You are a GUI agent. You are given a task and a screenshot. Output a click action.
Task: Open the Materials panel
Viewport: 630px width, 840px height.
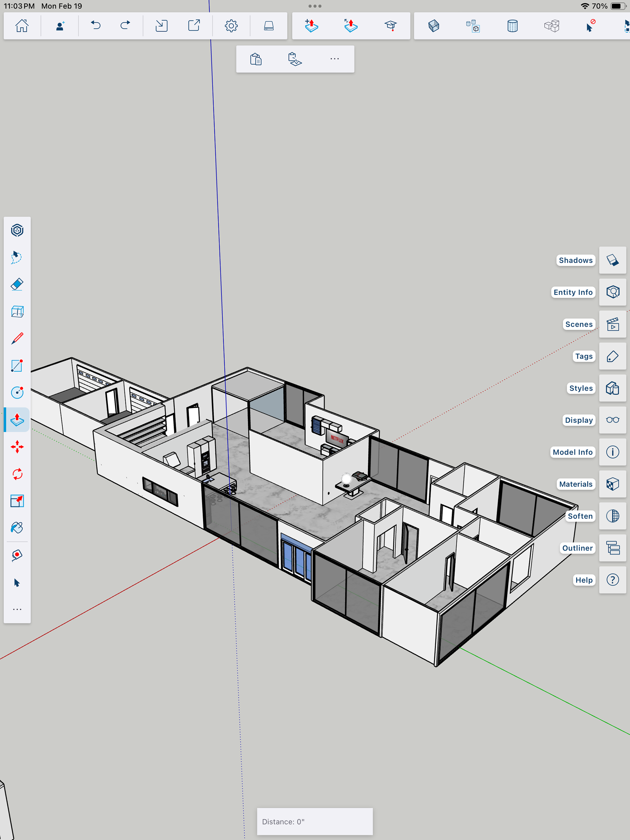tap(612, 484)
